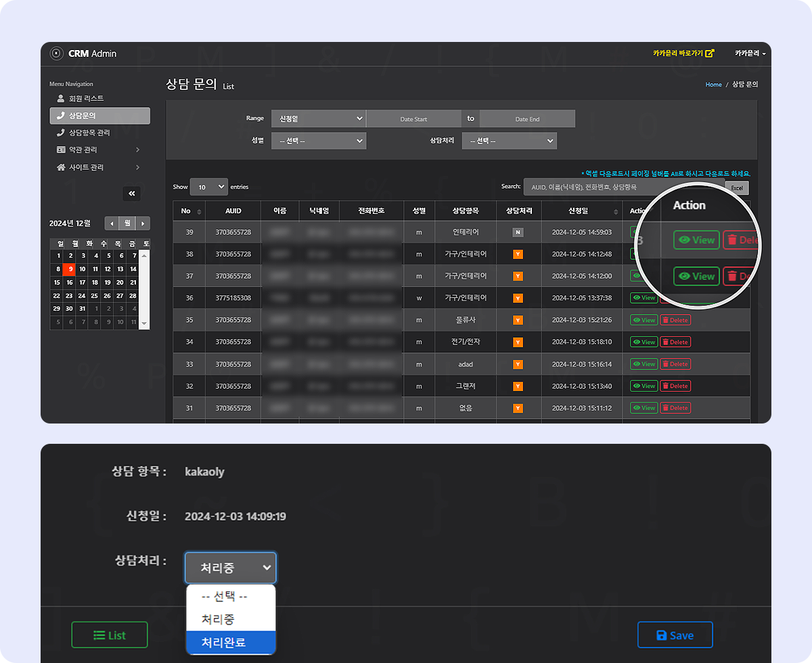Image resolution: width=812 pixels, height=663 pixels.
Task: View the inquiry in row 35
Action: pyautogui.click(x=644, y=320)
